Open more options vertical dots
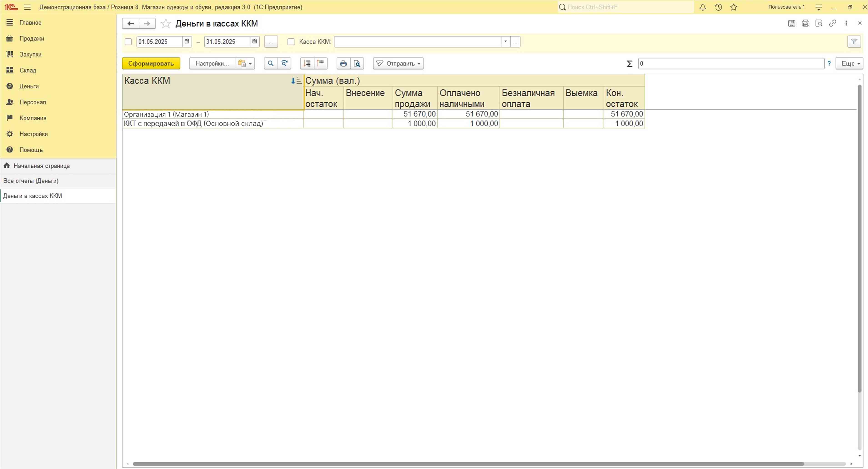This screenshot has height=469, width=868. click(846, 23)
